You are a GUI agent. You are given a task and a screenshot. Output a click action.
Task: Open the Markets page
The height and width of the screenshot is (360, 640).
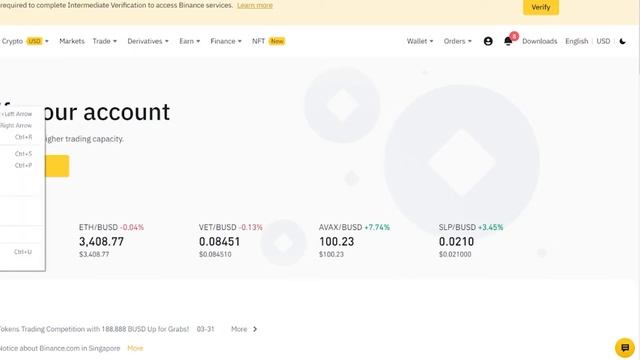click(72, 41)
